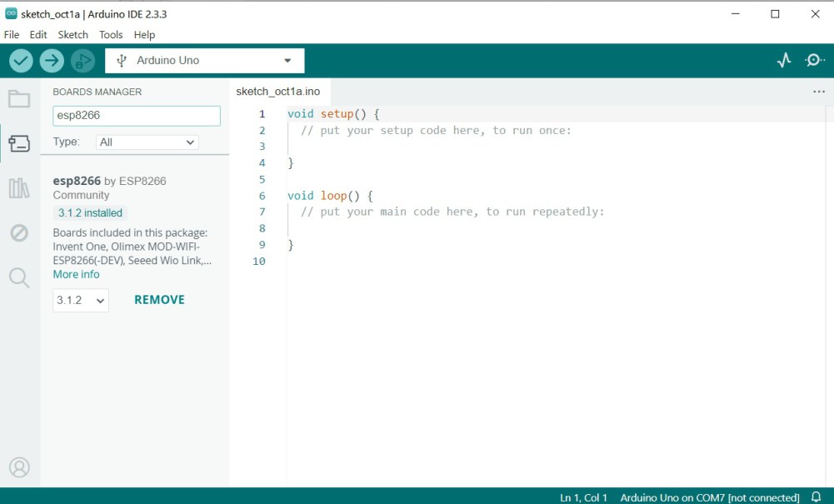Open the Serial Plotter
Viewport: 834px width, 504px height.
click(x=783, y=61)
